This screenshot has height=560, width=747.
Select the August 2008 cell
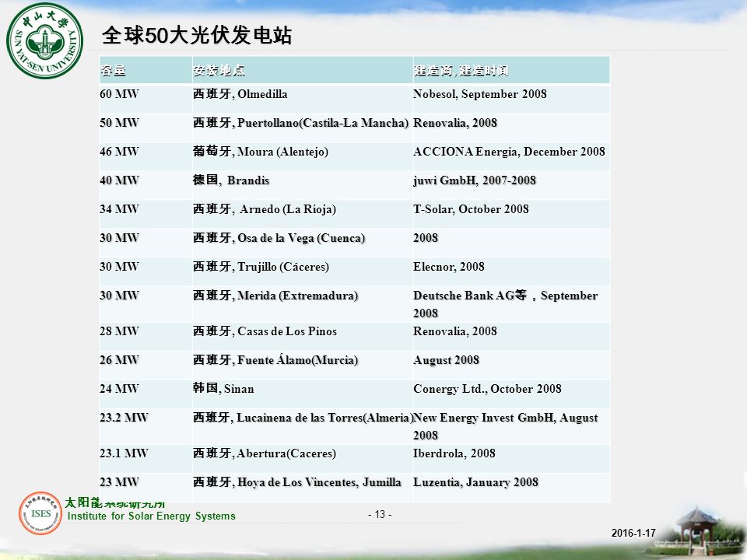pyautogui.click(x=511, y=365)
